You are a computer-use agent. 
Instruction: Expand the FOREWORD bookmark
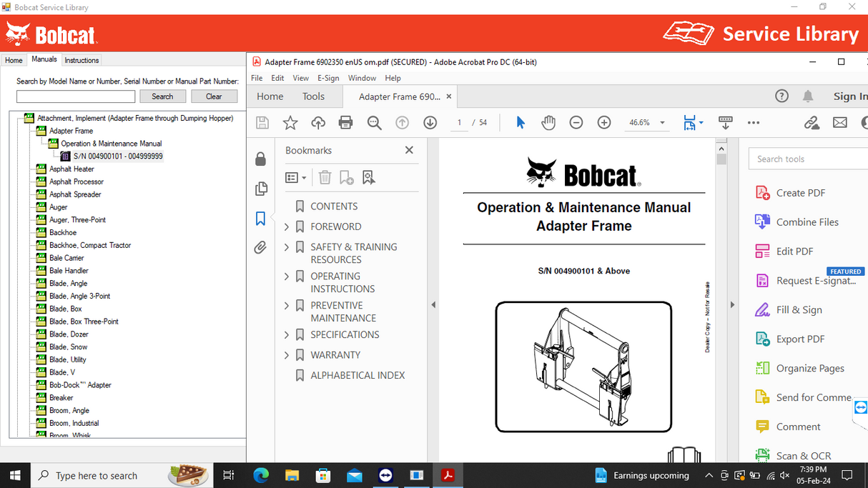pyautogui.click(x=287, y=226)
